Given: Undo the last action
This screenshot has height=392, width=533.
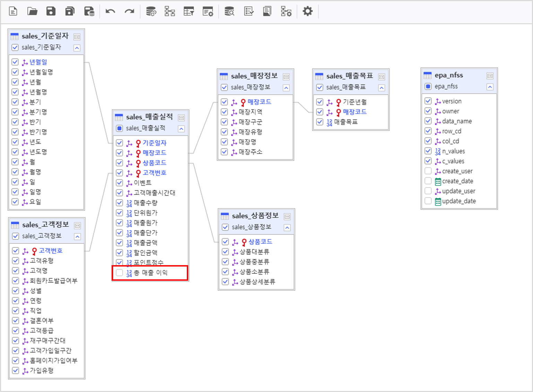Looking at the screenshot, I should tap(110, 11).
